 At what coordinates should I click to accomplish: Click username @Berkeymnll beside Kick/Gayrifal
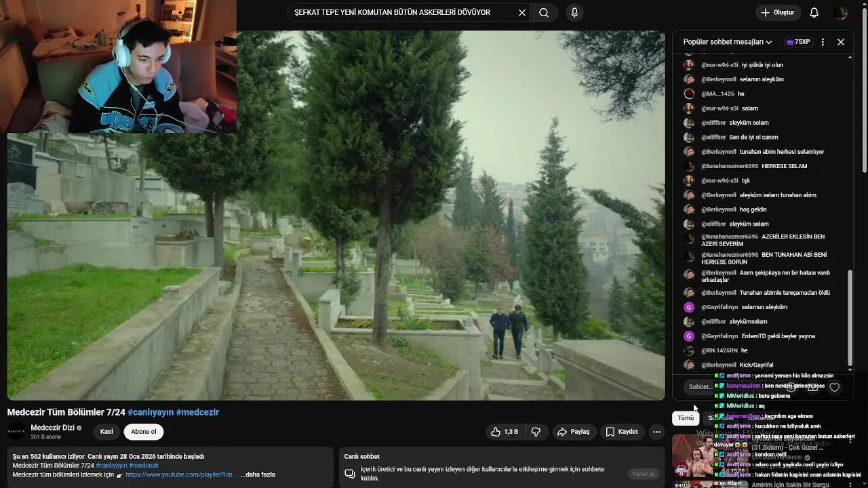[x=719, y=365]
